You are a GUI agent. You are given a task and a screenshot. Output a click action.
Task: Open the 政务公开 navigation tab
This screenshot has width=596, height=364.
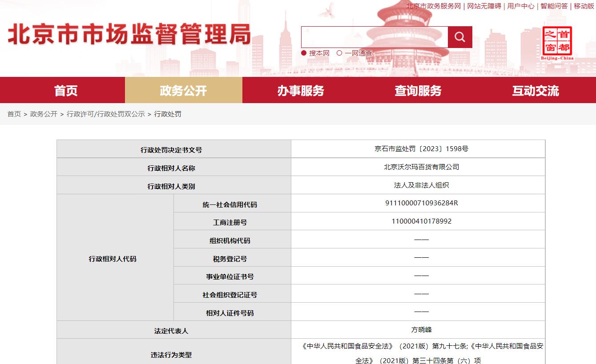pyautogui.click(x=184, y=90)
